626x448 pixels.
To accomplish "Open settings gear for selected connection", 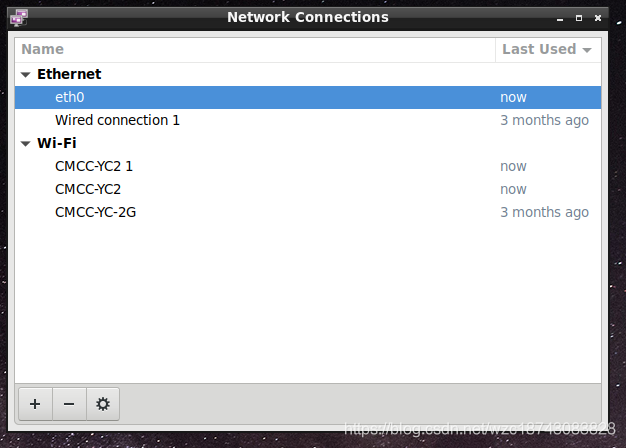I will tap(103, 404).
